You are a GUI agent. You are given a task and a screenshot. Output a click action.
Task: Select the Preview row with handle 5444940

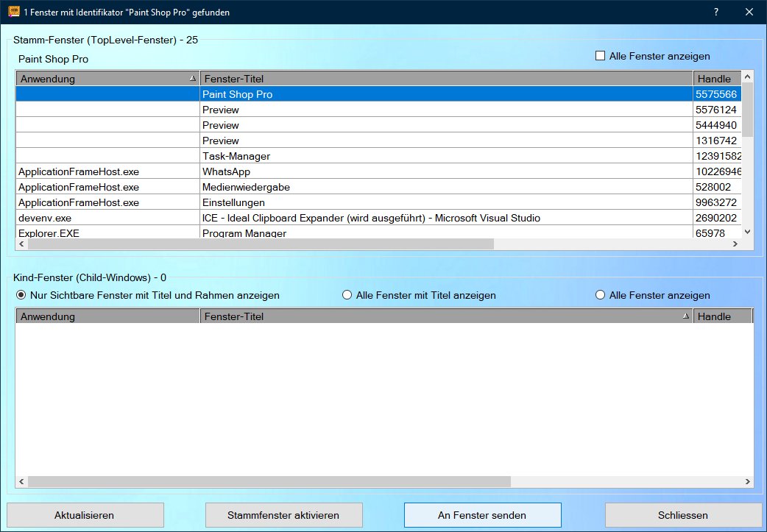[378, 125]
